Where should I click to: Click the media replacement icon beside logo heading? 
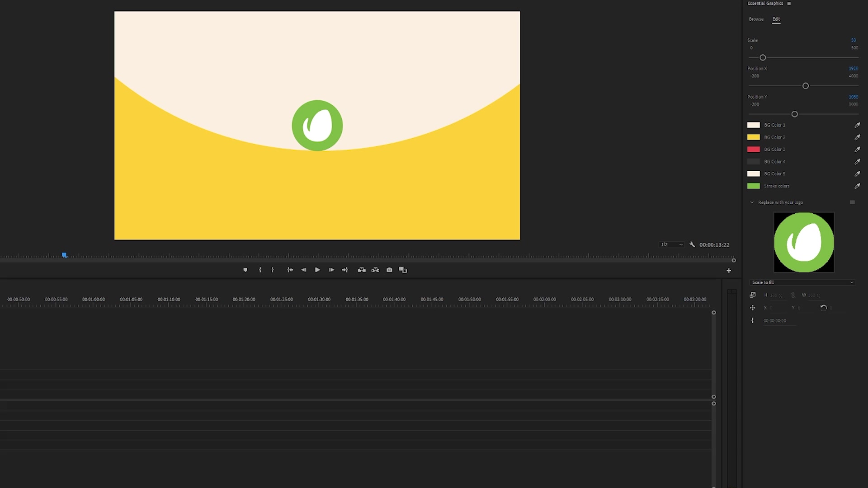(852, 202)
